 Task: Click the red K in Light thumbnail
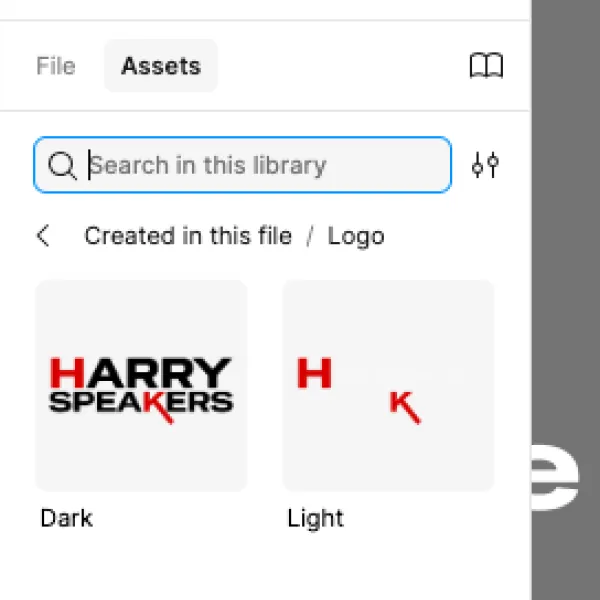click(405, 407)
